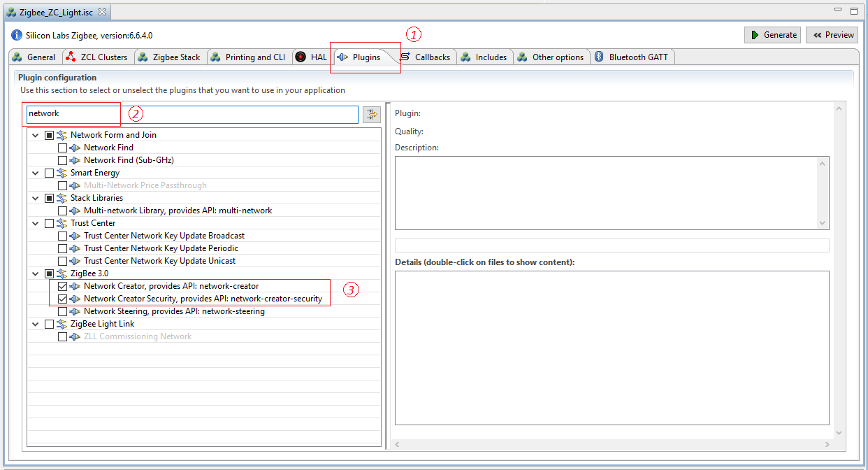Image resolution: width=868 pixels, height=470 pixels.
Task: Toggle the Stack Libraries group checkbox
Action: click(x=49, y=198)
